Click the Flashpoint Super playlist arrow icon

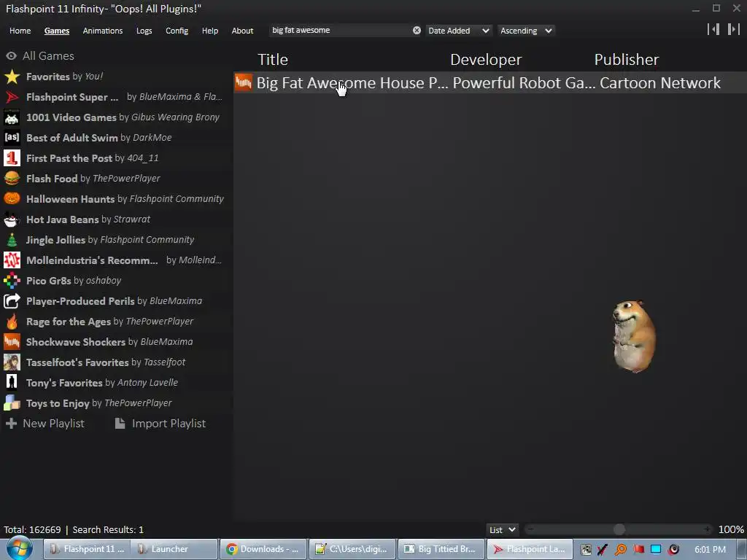[12, 97]
